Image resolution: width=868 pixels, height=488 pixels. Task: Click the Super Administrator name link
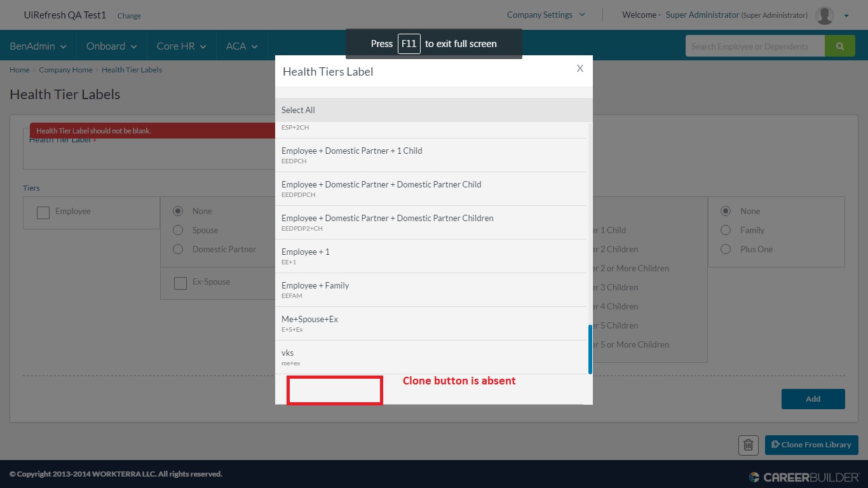702,15
